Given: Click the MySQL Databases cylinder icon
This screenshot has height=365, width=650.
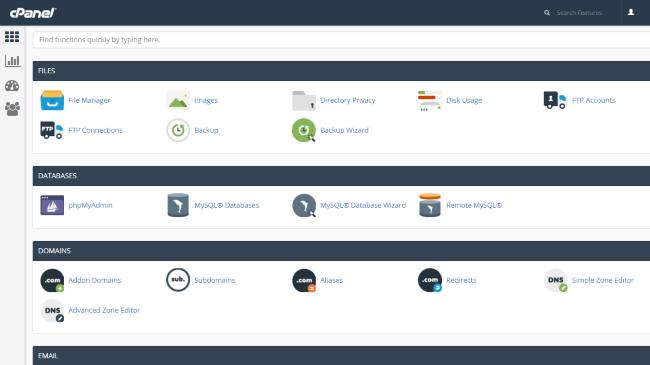Looking at the screenshot, I should tap(178, 205).
